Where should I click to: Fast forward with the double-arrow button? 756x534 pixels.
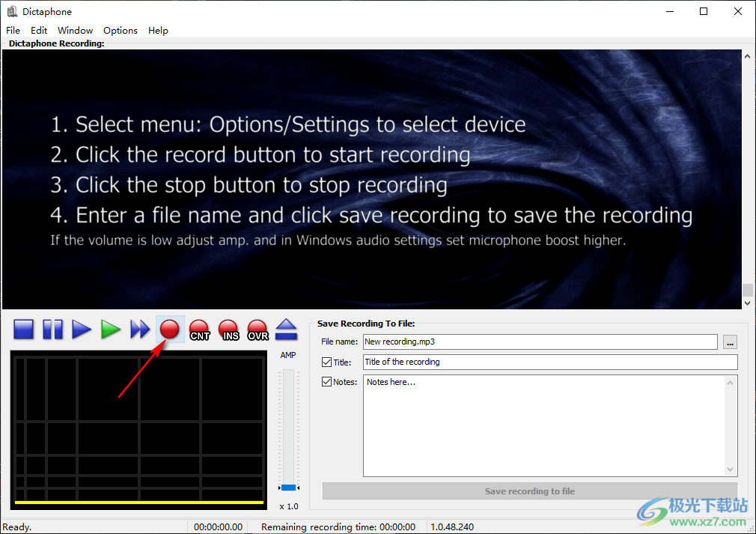(x=140, y=330)
